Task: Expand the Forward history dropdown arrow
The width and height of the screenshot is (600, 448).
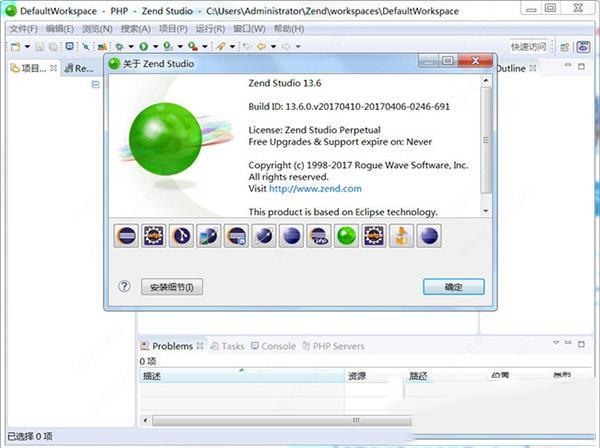Action: click(298, 47)
